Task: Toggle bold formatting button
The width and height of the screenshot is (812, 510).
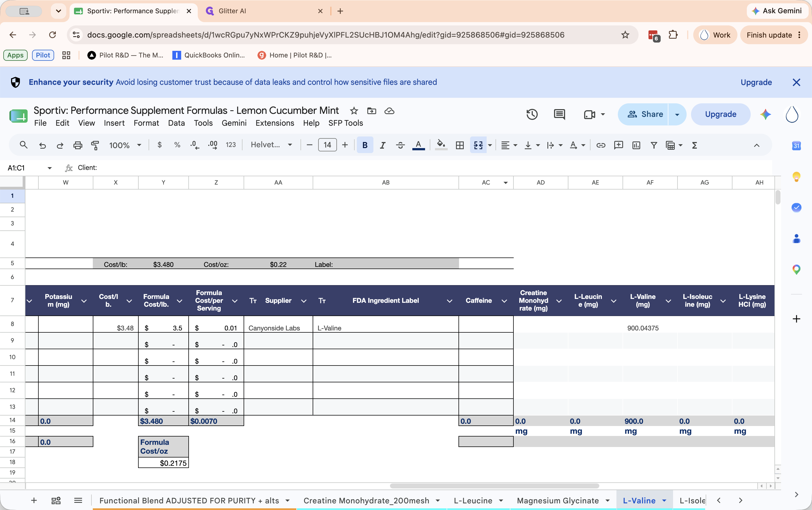Action: [x=365, y=145]
